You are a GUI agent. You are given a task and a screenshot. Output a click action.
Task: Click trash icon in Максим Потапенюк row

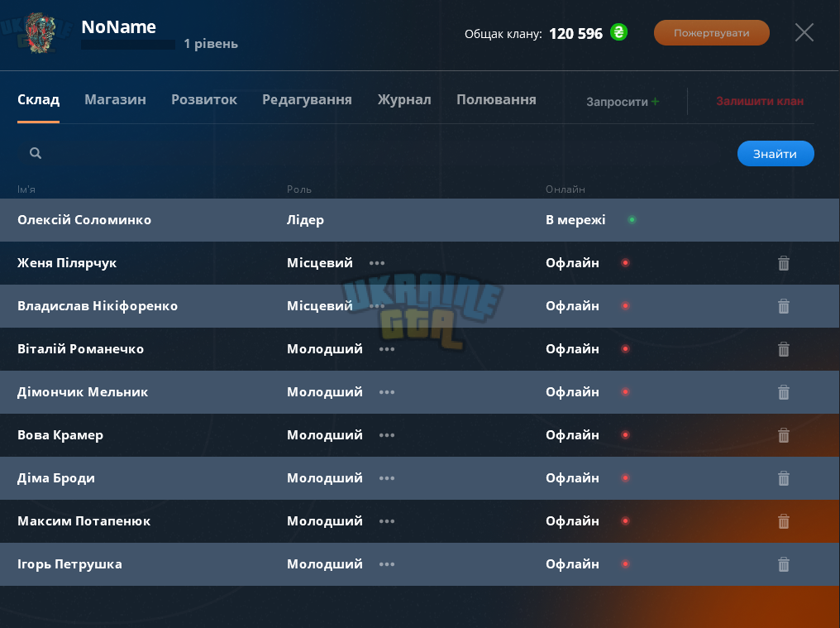point(783,520)
